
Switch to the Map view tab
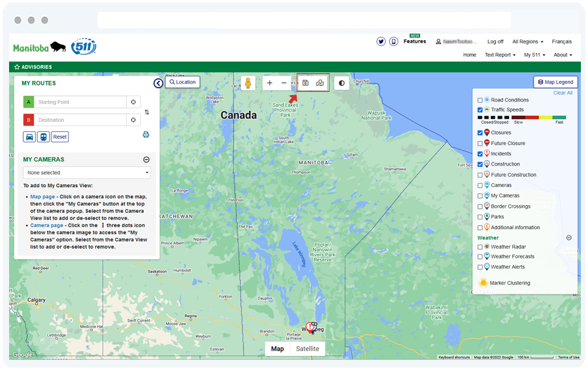[278, 349]
